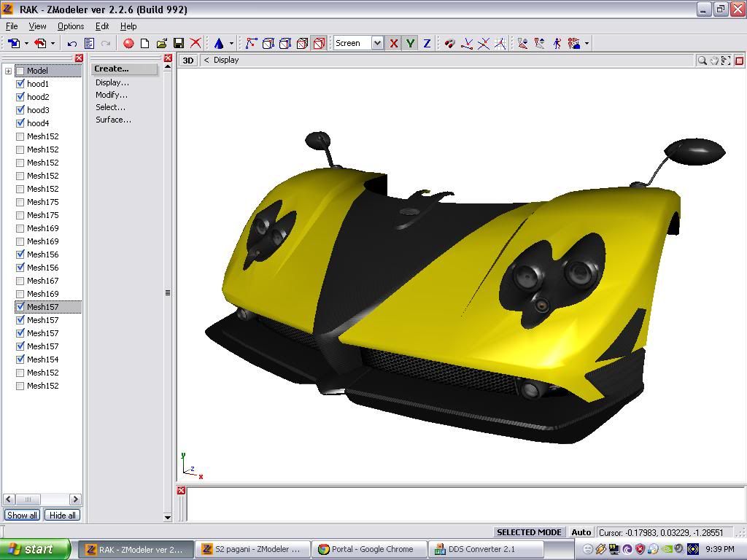Enable the Mesh167 checkbox
The height and width of the screenshot is (560, 747).
tap(20, 281)
